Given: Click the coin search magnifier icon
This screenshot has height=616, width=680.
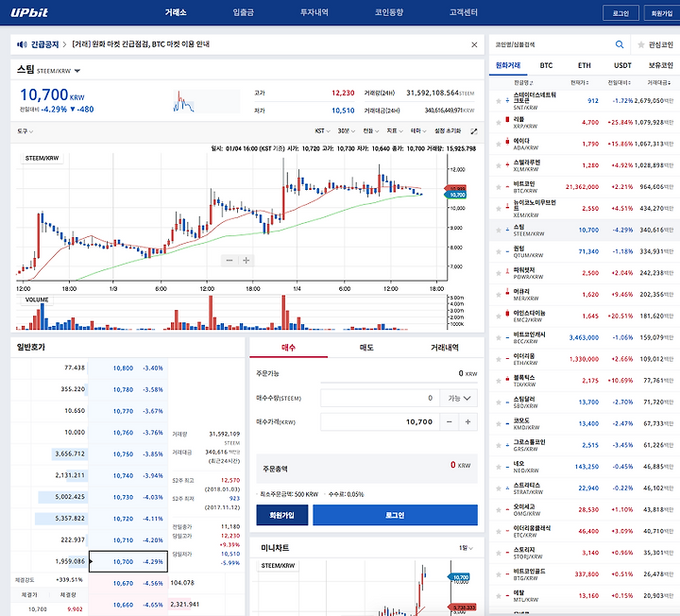Looking at the screenshot, I should point(620,44).
